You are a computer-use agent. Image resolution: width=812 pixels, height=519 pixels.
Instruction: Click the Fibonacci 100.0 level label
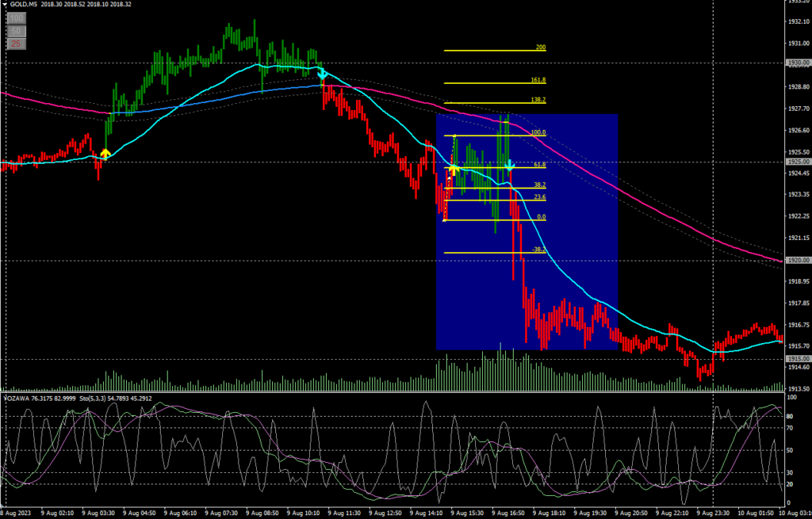pyautogui.click(x=538, y=132)
